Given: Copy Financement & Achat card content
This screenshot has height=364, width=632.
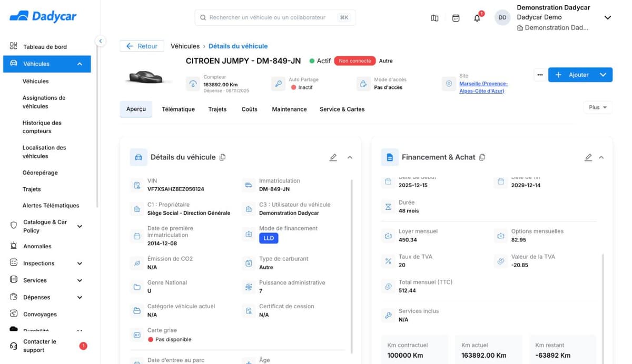Looking at the screenshot, I should pos(482,157).
